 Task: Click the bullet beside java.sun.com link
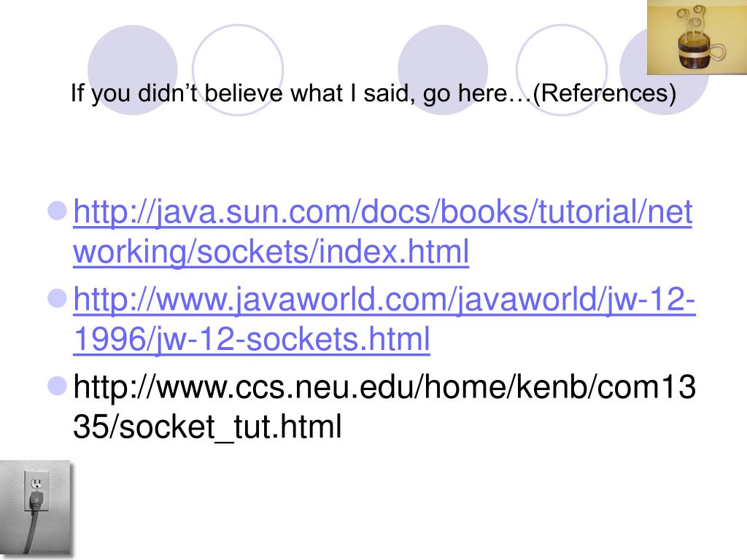pos(58,211)
